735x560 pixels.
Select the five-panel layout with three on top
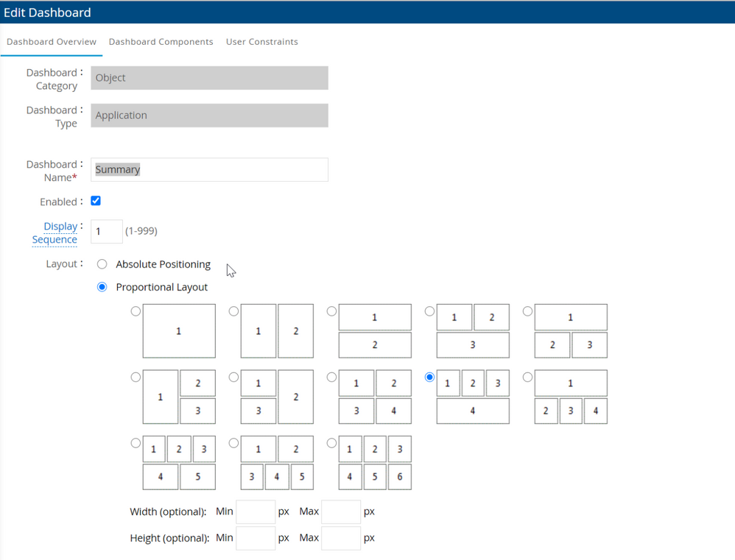coord(136,443)
